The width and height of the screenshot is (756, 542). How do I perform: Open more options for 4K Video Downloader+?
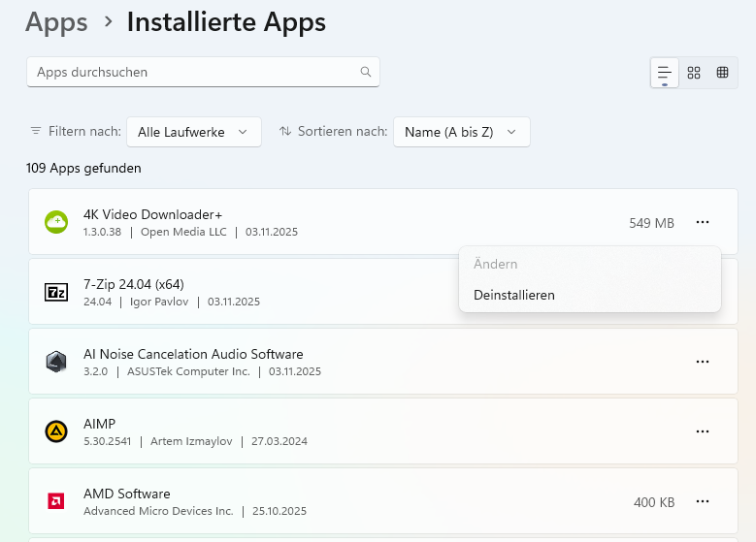click(703, 222)
